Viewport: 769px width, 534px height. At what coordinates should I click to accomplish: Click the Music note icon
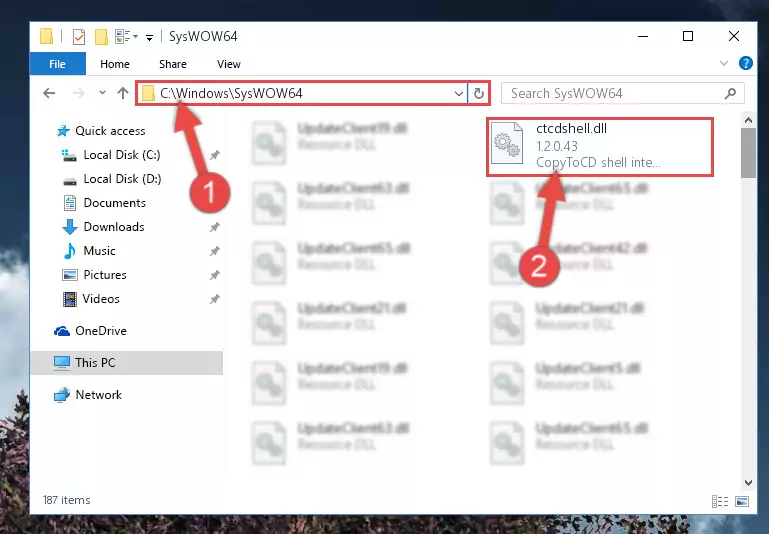pyautogui.click(x=70, y=251)
